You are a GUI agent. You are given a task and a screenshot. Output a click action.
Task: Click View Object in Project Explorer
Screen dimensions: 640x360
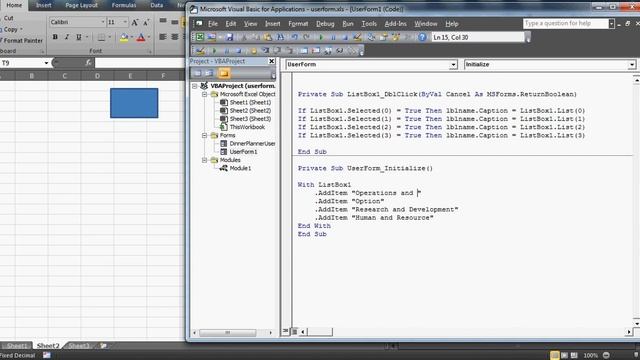tap(209, 73)
